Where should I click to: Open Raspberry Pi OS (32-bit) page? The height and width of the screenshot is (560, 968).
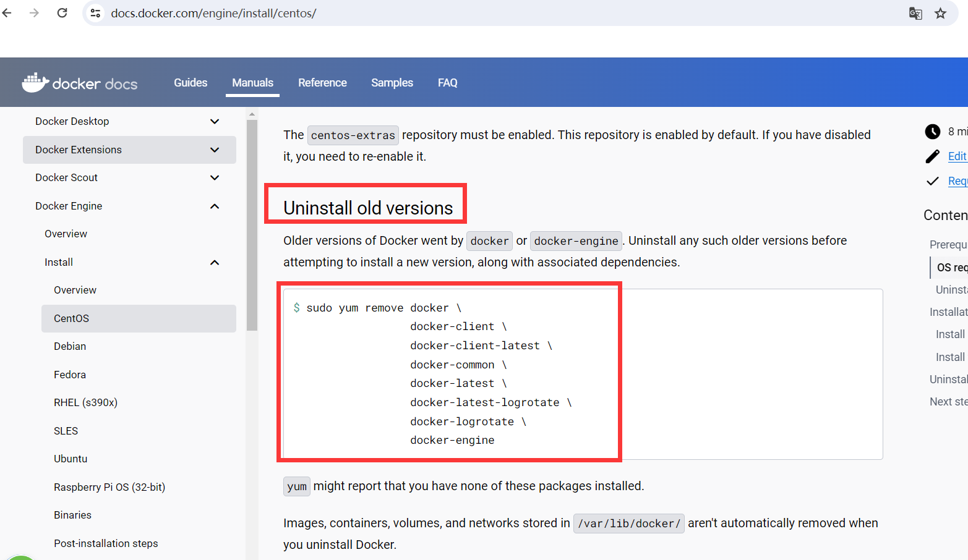pos(109,487)
